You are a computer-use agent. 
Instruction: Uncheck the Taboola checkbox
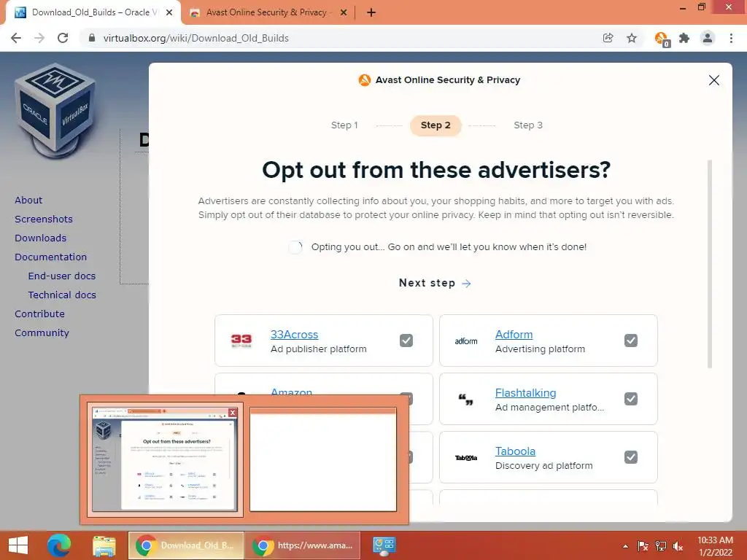631,457
